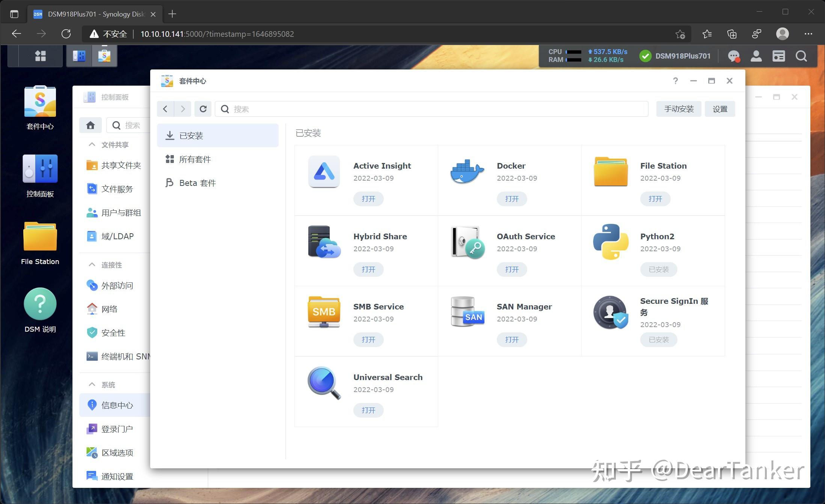The image size is (825, 504).
Task: Collapse the 文件共享 section in Control Panel
Action: [92, 145]
